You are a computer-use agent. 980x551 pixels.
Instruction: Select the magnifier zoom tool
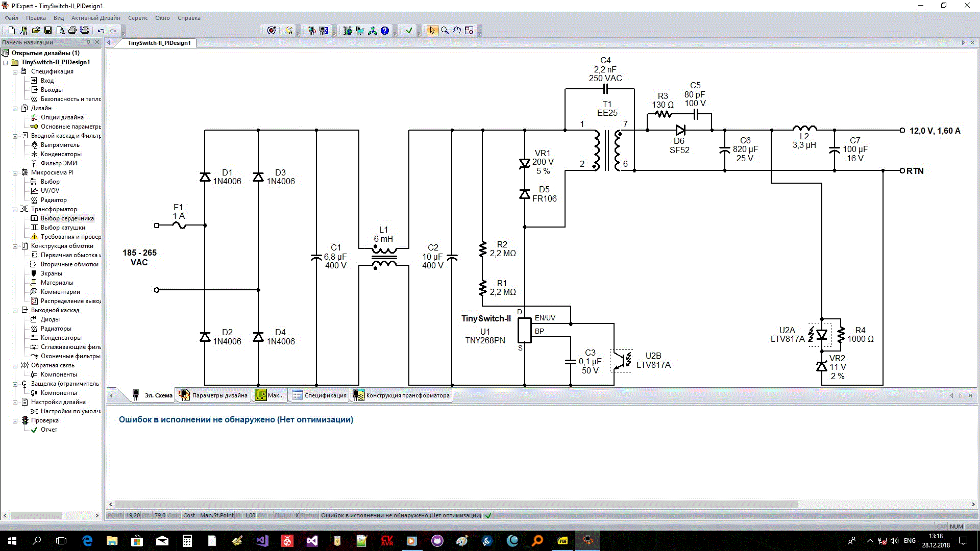445,31
